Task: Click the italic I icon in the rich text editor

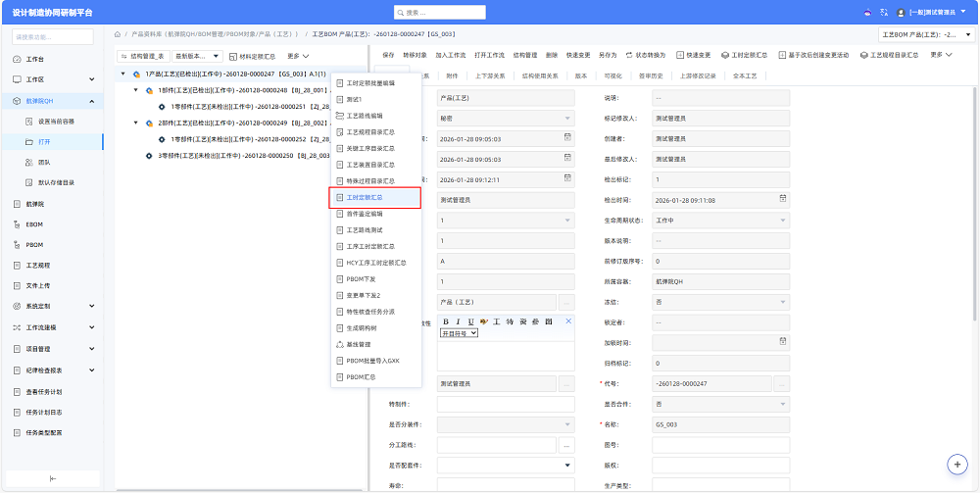Action: [x=458, y=321]
